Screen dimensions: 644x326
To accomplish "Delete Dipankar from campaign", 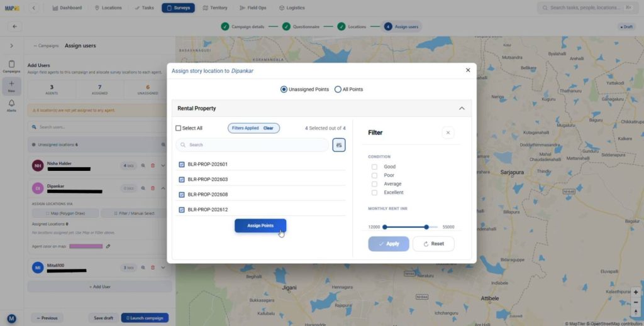I will tap(153, 188).
